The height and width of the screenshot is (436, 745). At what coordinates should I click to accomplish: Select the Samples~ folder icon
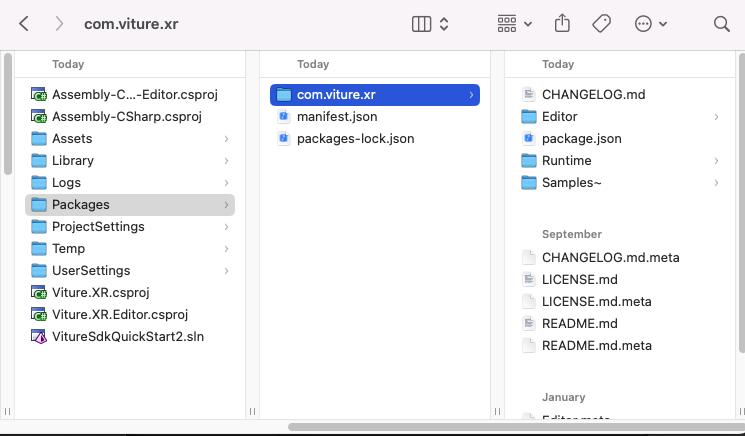pyautogui.click(x=529, y=182)
